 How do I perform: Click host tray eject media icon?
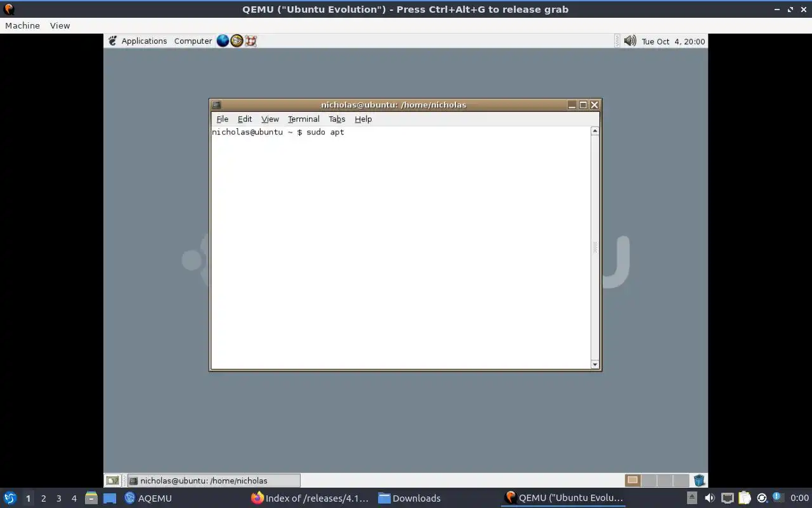tap(692, 498)
